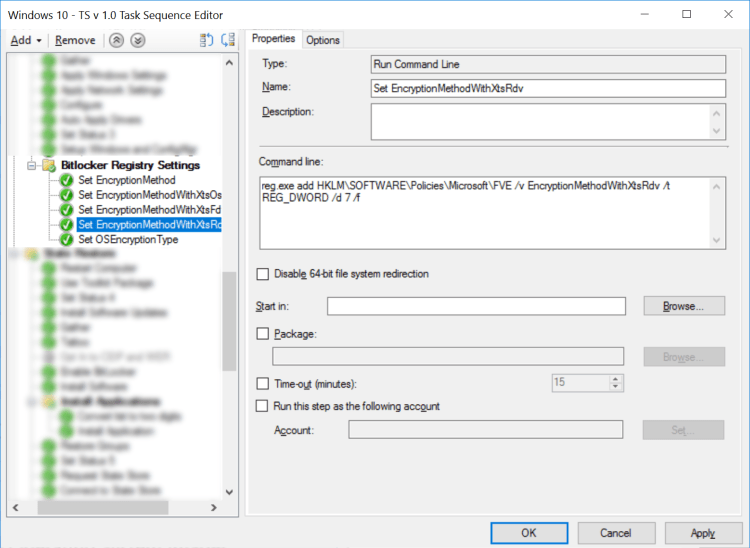Enable Disable 64-bit file system redirection
The width and height of the screenshot is (750, 548).
click(x=263, y=274)
